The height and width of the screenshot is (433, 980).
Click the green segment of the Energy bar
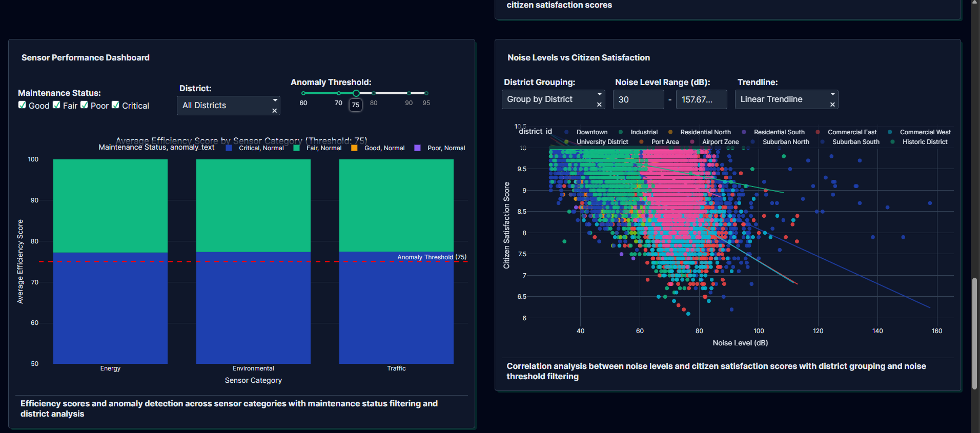pyautogui.click(x=110, y=206)
